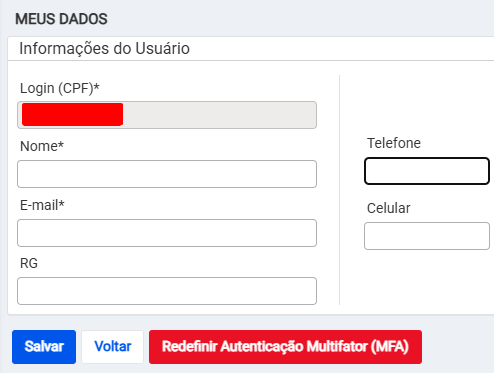Click the gray area of Login (CPF) field
This screenshot has width=494, height=373.
click(220, 115)
